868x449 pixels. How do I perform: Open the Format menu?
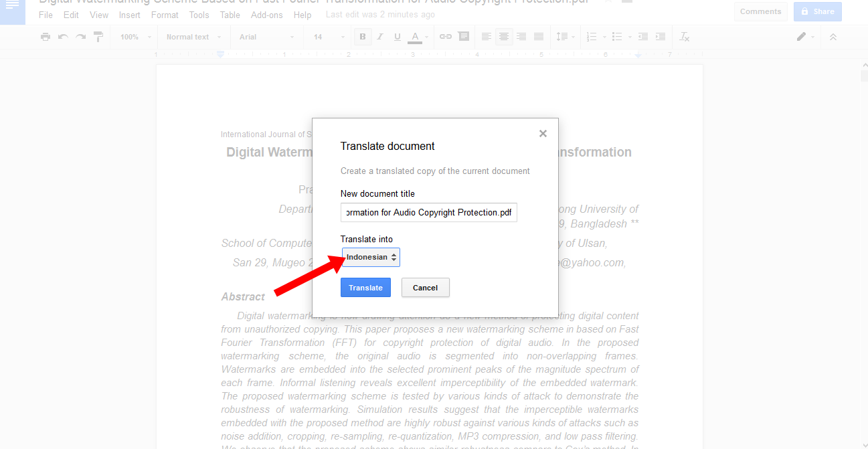[165, 15]
